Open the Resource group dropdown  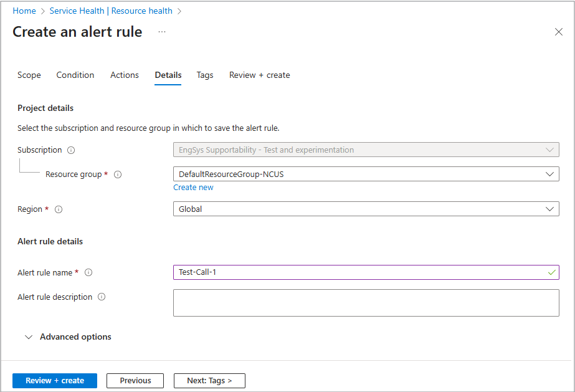point(366,174)
